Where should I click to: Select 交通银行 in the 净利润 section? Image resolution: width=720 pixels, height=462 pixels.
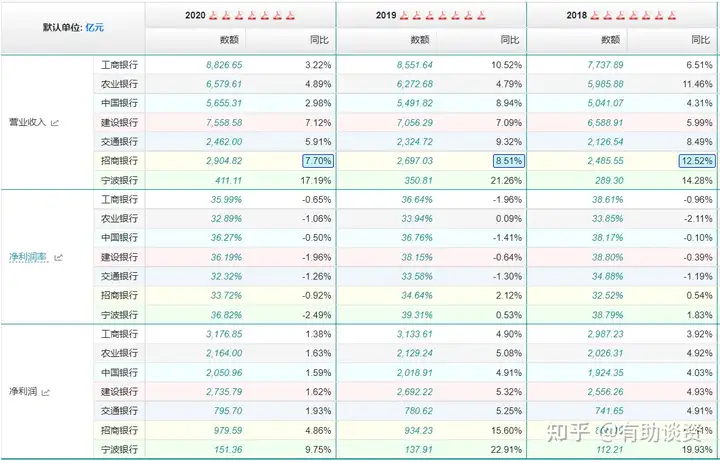coord(119,411)
